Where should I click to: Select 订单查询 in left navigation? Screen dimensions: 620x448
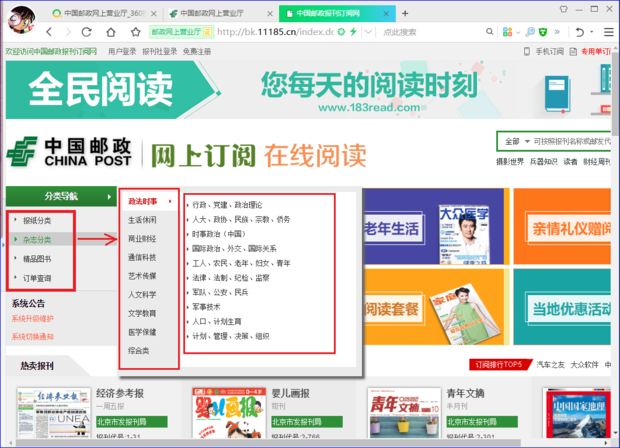click(x=37, y=278)
